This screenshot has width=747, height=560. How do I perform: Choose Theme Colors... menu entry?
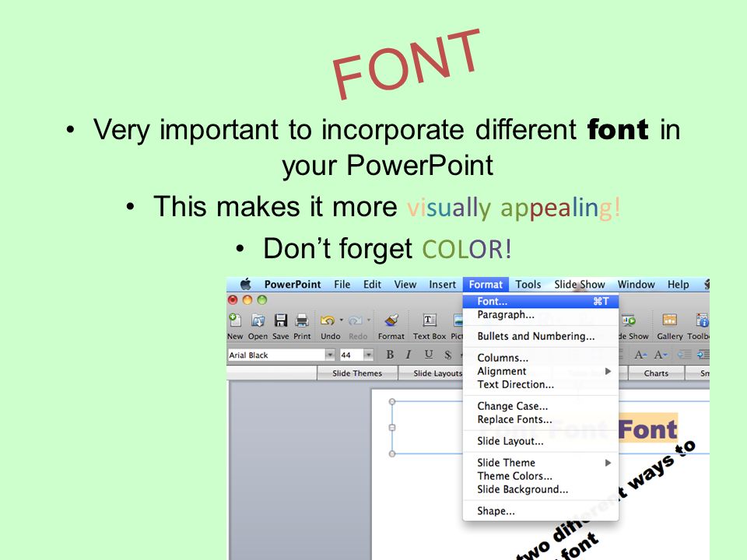(x=541, y=476)
